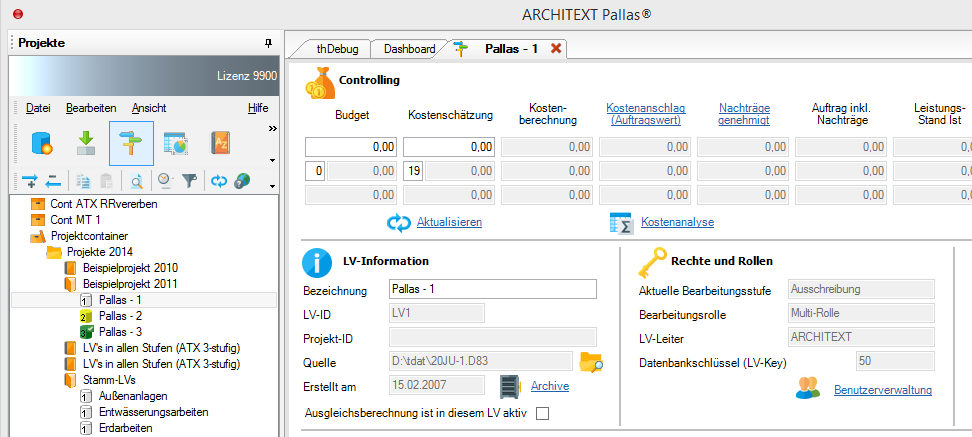Click the funnel filter icon
Screen dimensions: 972x437
pyautogui.click(x=190, y=180)
